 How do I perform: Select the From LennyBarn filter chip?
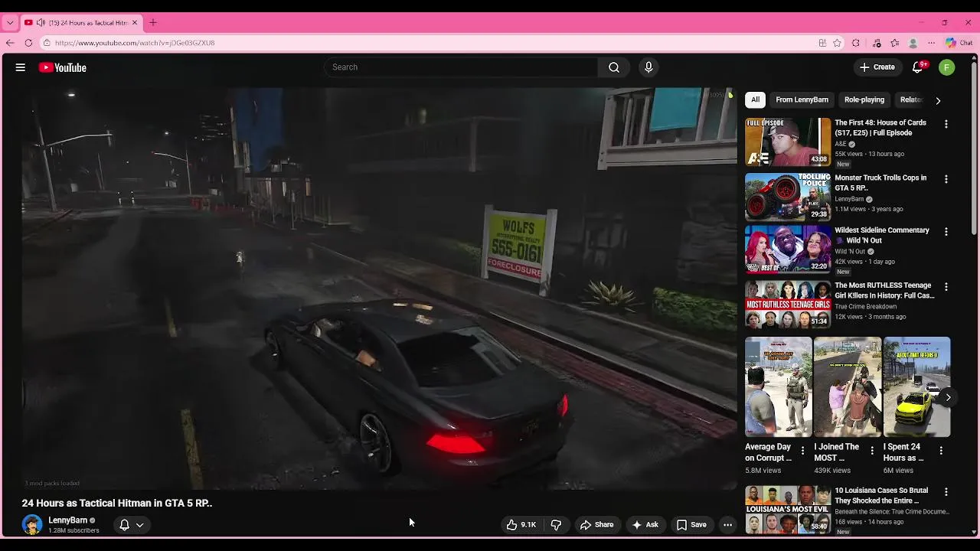[x=802, y=99]
